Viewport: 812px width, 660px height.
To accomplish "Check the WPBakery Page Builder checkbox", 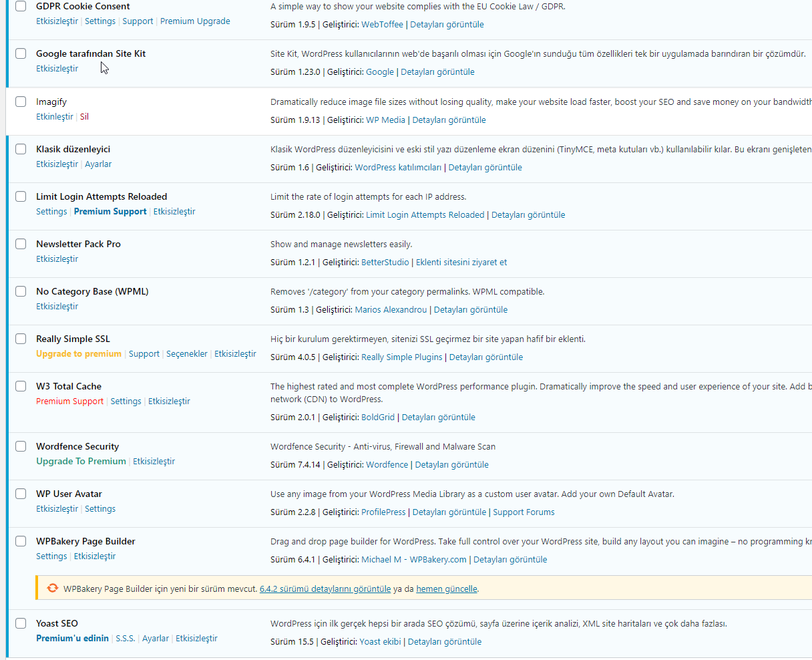I will (21, 541).
